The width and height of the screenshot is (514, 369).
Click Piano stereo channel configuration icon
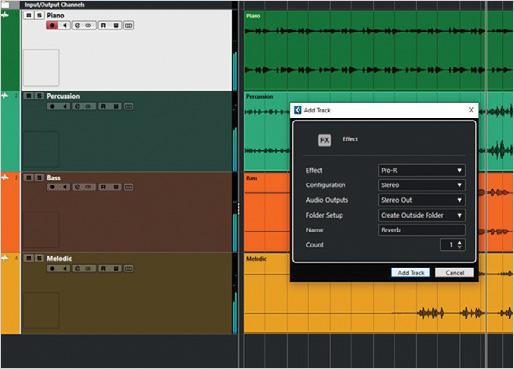point(88,25)
